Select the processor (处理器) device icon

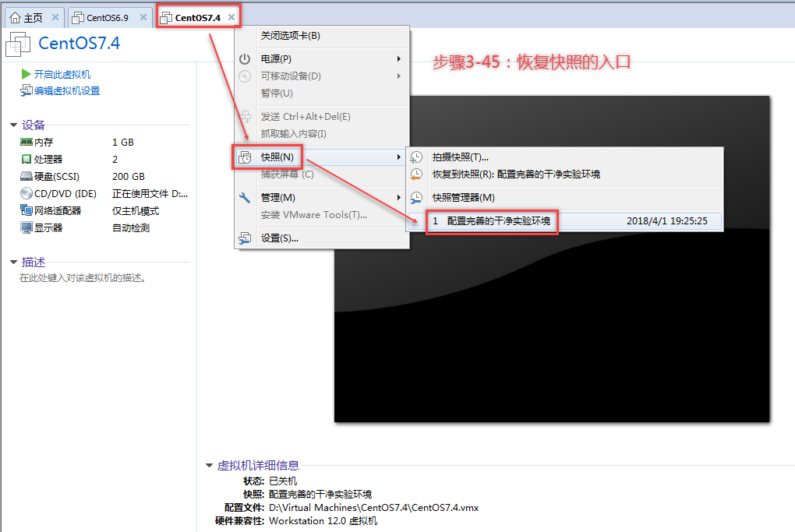(26, 159)
